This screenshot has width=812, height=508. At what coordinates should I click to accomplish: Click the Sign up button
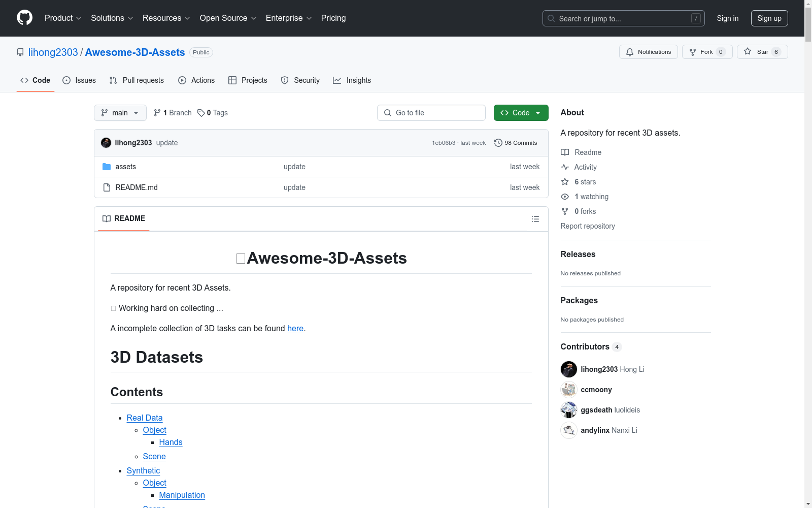coord(769,18)
